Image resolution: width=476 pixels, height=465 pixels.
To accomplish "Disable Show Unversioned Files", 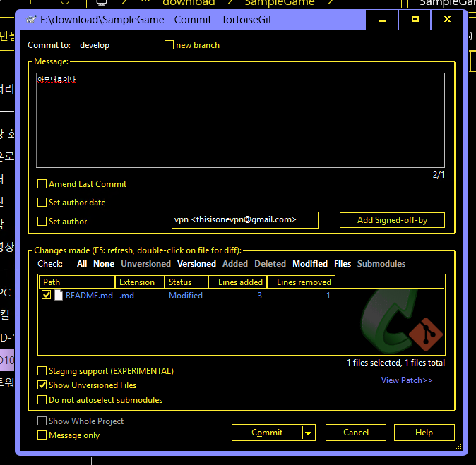I will (42, 385).
